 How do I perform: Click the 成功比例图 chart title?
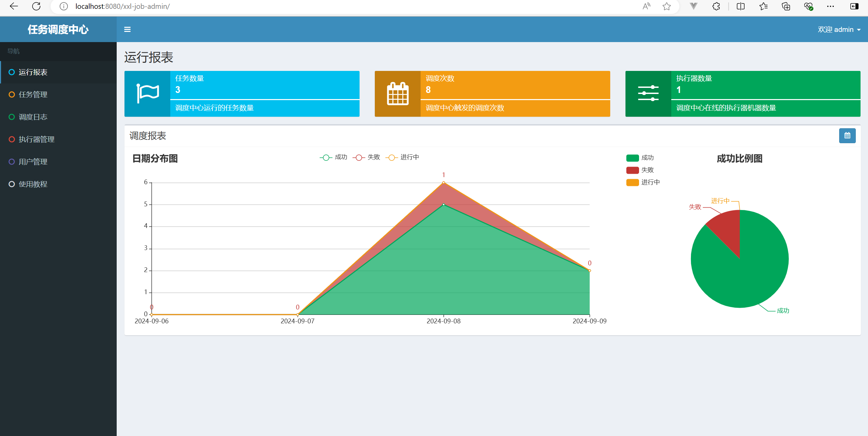(x=740, y=158)
